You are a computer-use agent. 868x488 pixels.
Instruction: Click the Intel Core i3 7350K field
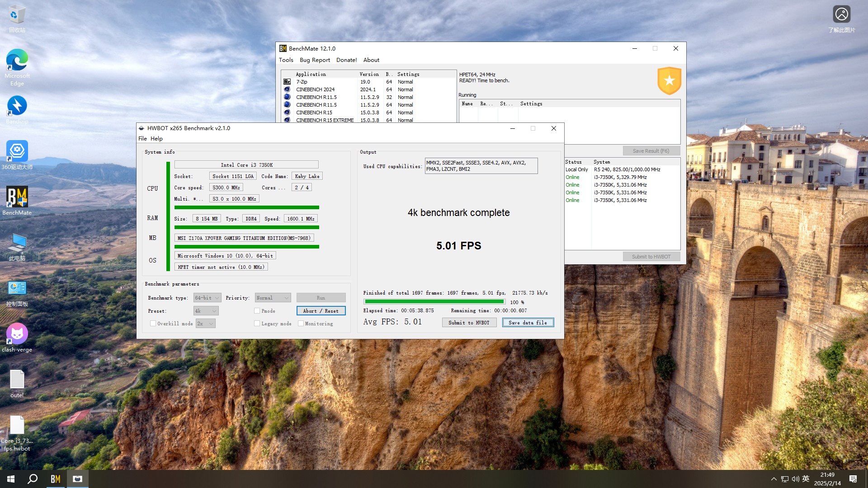(x=246, y=165)
